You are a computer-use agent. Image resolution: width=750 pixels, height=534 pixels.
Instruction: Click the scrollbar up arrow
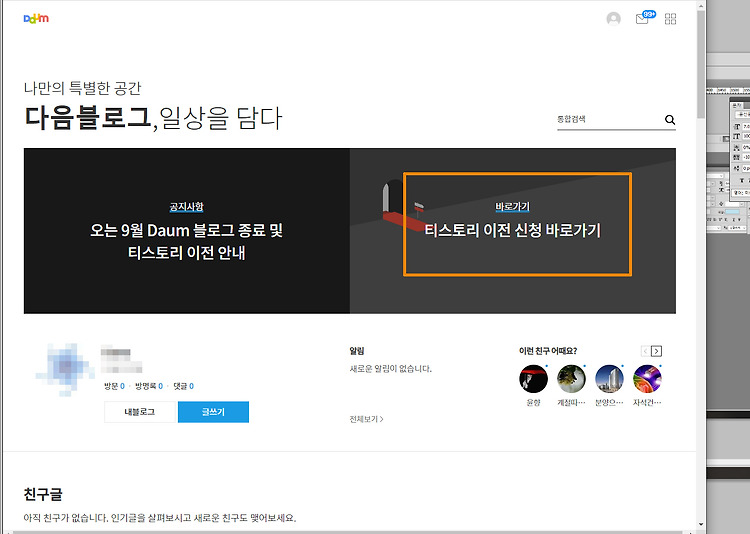[x=701, y=6]
